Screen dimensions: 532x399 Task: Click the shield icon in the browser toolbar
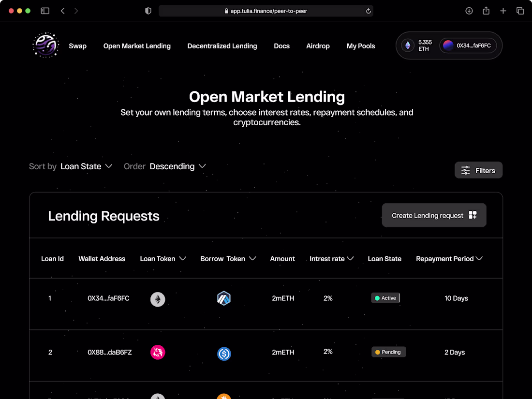tap(148, 10)
